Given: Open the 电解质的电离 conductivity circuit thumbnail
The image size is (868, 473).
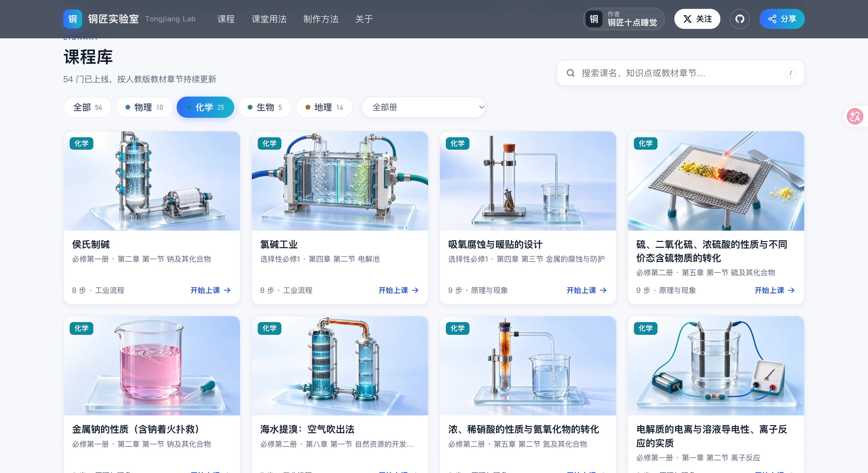Looking at the screenshot, I should 716,366.
